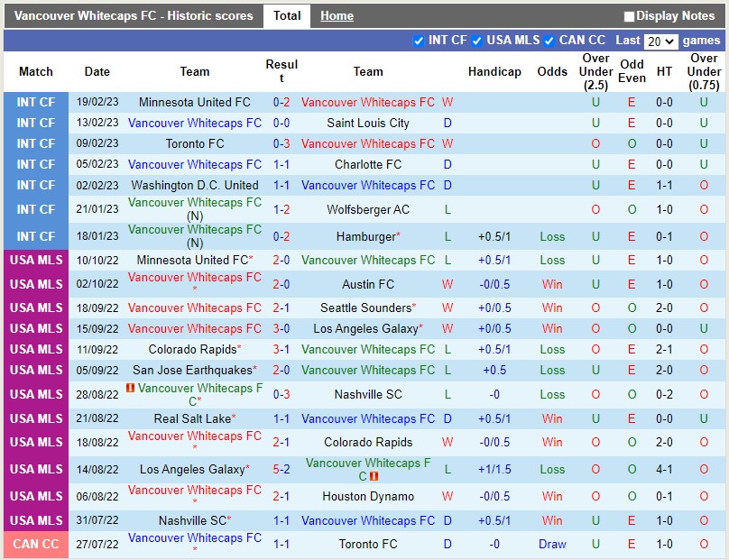This screenshot has height=560, width=729.
Task: Open Los Angeles Galaxy on 15/09/22
Action: pos(366,328)
